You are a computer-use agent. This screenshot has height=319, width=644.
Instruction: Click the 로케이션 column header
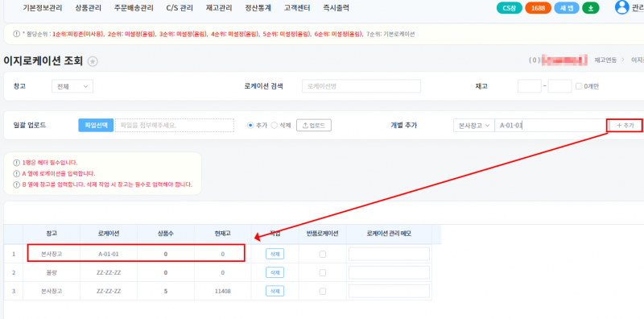pyautogui.click(x=109, y=234)
